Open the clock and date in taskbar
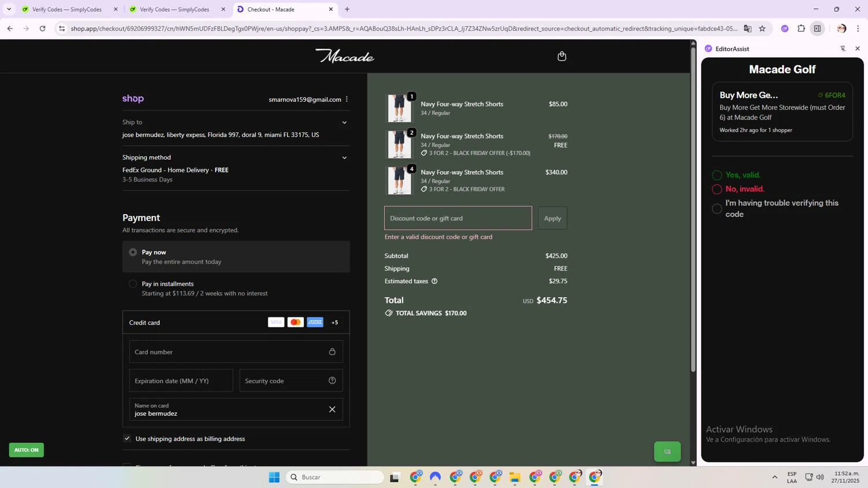868x488 pixels. (x=845, y=477)
